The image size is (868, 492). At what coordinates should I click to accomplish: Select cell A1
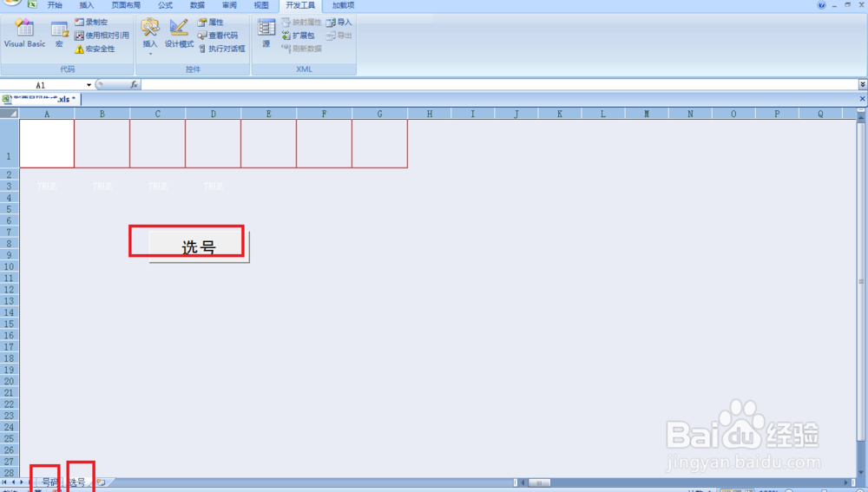coord(47,144)
